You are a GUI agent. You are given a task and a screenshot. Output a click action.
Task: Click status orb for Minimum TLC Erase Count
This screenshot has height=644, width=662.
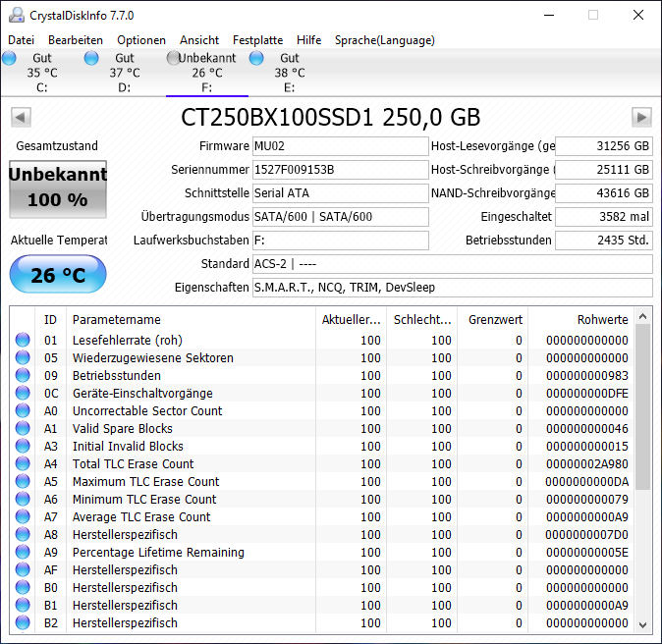click(x=23, y=500)
